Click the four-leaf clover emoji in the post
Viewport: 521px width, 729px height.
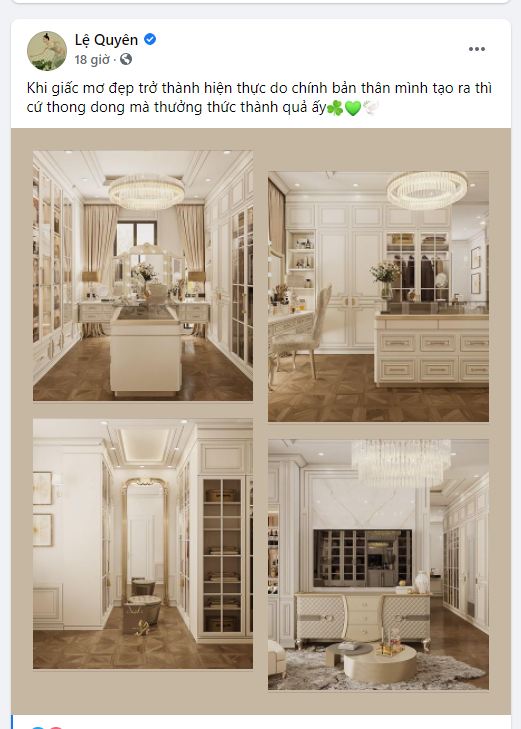click(335, 108)
